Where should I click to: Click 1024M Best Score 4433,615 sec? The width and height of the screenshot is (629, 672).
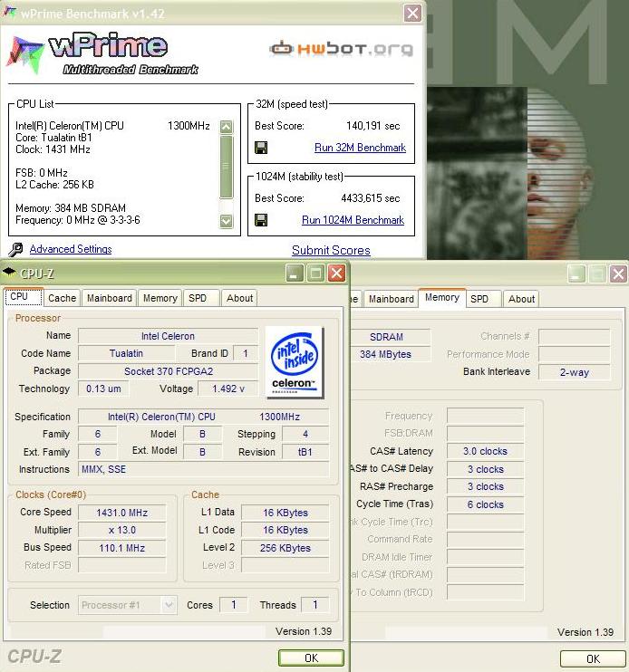[371, 198]
